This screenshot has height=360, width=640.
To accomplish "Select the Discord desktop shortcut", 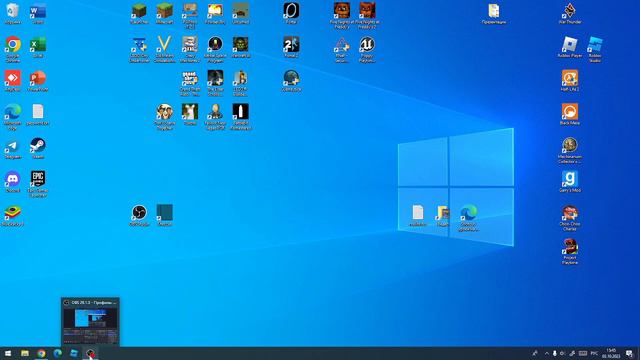I will [13, 182].
